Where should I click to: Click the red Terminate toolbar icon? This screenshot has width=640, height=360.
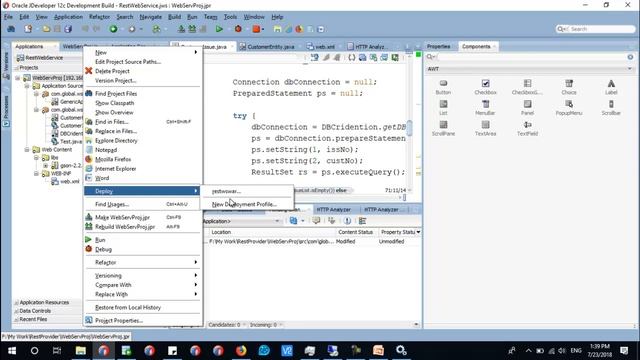pyautogui.click(x=256, y=29)
